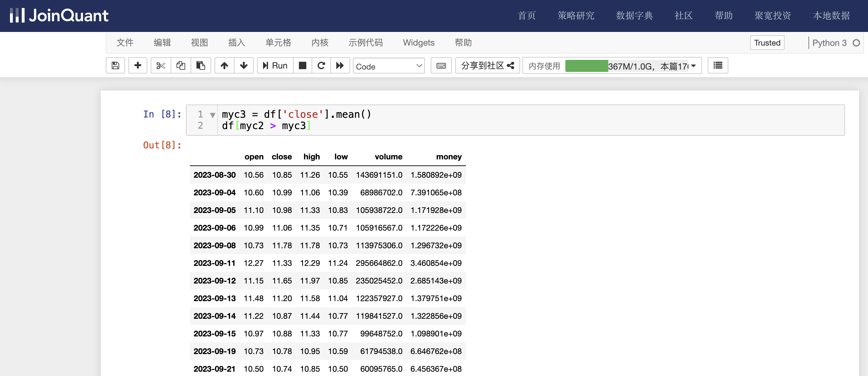
Task: Click the 'close' column header
Action: coord(282,157)
